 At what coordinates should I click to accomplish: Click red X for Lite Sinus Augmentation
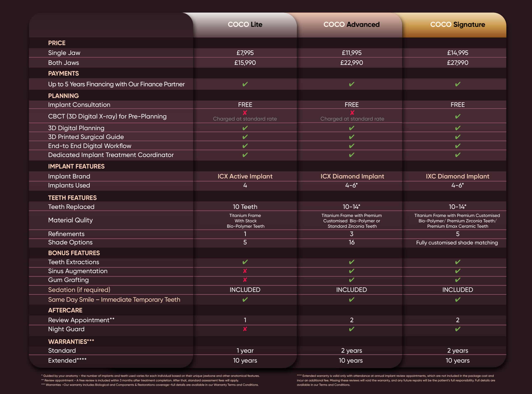[245, 271]
